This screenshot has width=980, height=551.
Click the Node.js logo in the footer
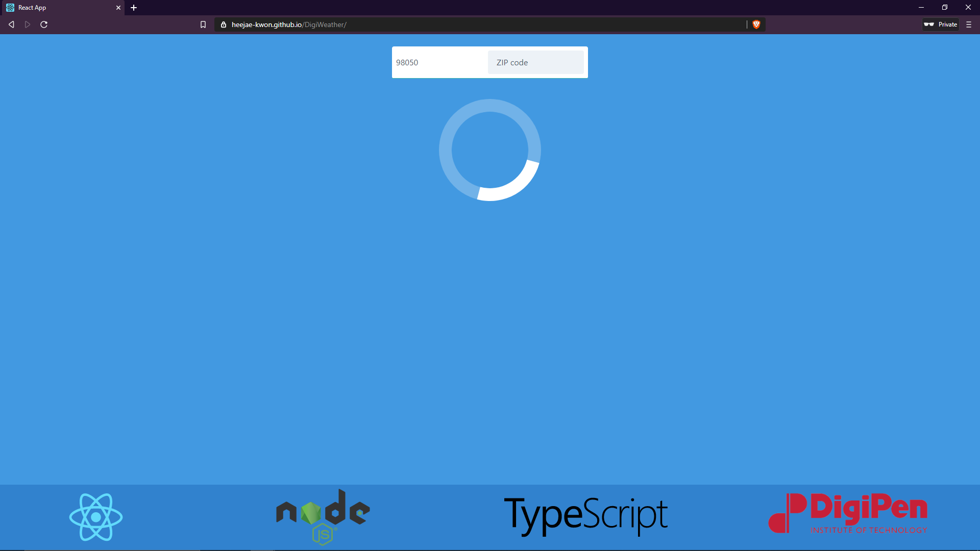pyautogui.click(x=323, y=517)
